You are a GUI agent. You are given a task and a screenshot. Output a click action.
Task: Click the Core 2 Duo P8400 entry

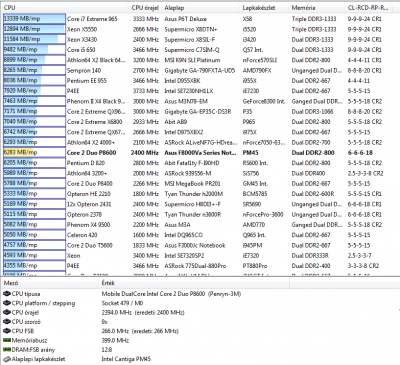pyautogui.click(x=89, y=183)
